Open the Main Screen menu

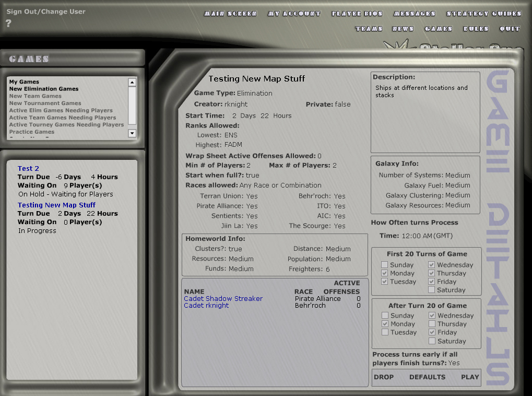pos(230,14)
